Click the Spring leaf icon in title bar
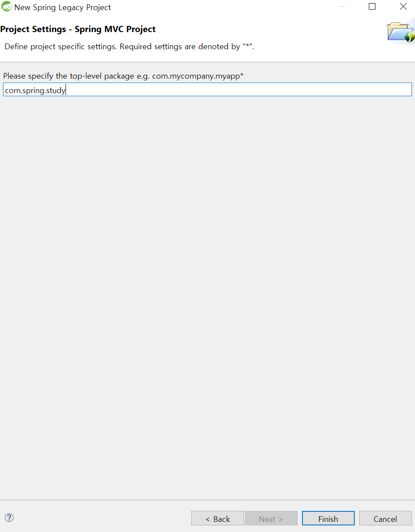 point(7,7)
